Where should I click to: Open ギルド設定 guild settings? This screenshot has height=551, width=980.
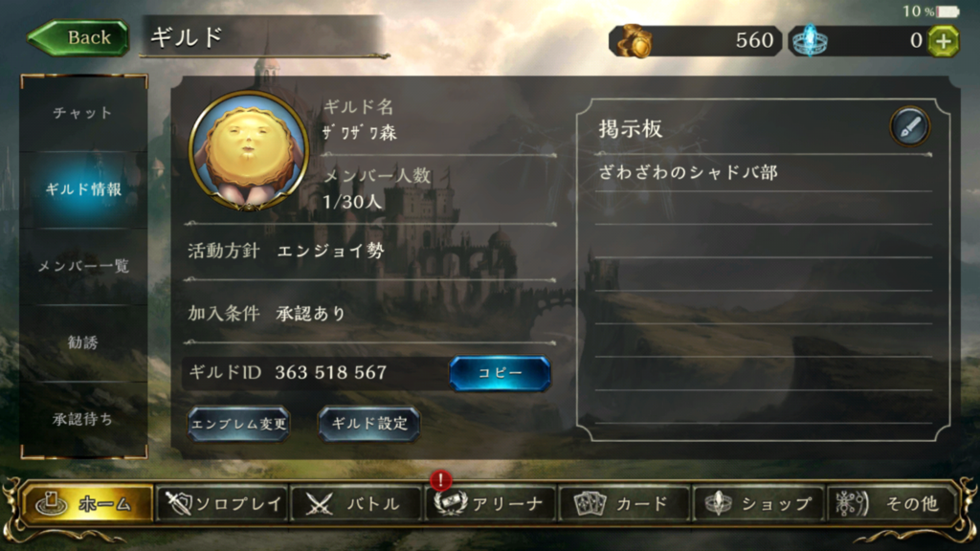368,424
